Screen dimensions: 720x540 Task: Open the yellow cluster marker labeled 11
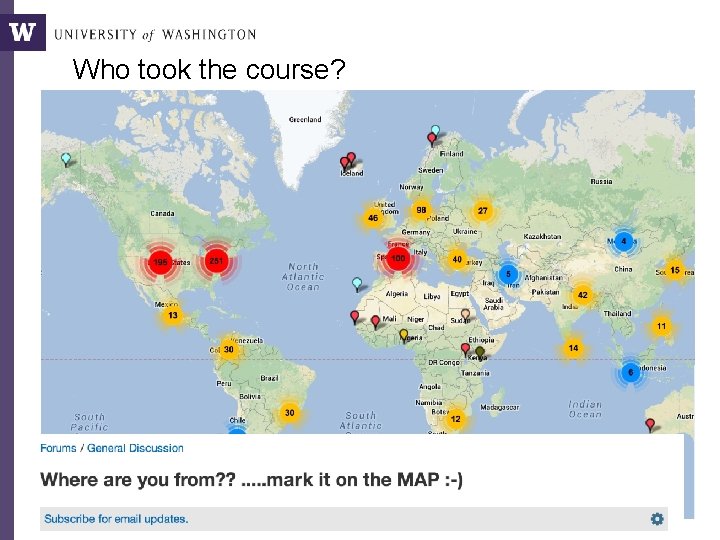click(661, 326)
